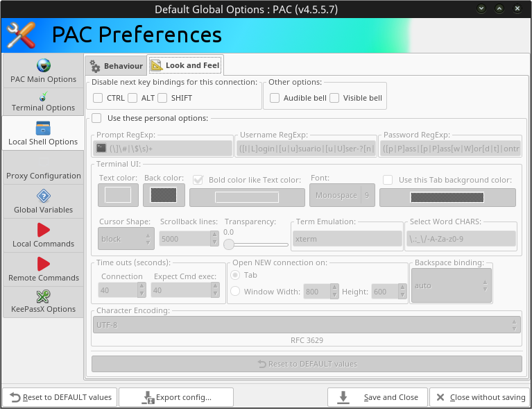This screenshot has width=532, height=409.
Task: Open the Back color swatch
Action: tap(164, 195)
